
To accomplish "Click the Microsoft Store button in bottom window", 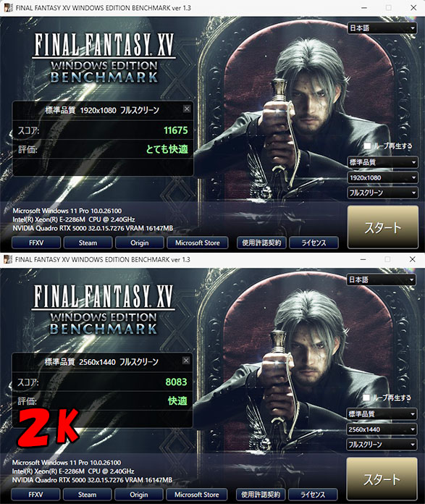I will click(x=197, y=495).
